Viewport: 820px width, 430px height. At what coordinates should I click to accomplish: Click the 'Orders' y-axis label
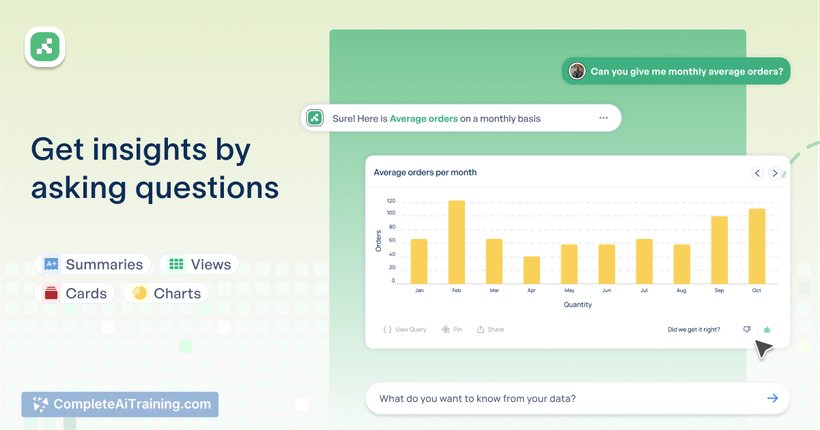coord(378,241)
